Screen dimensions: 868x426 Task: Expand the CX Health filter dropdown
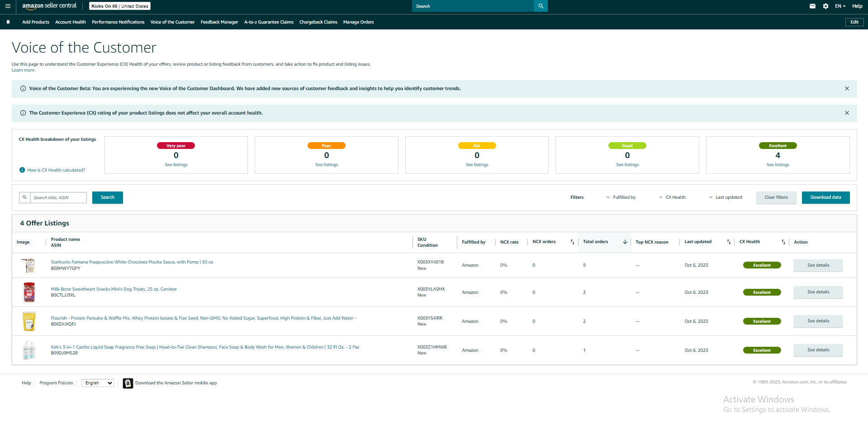(673, 197)
